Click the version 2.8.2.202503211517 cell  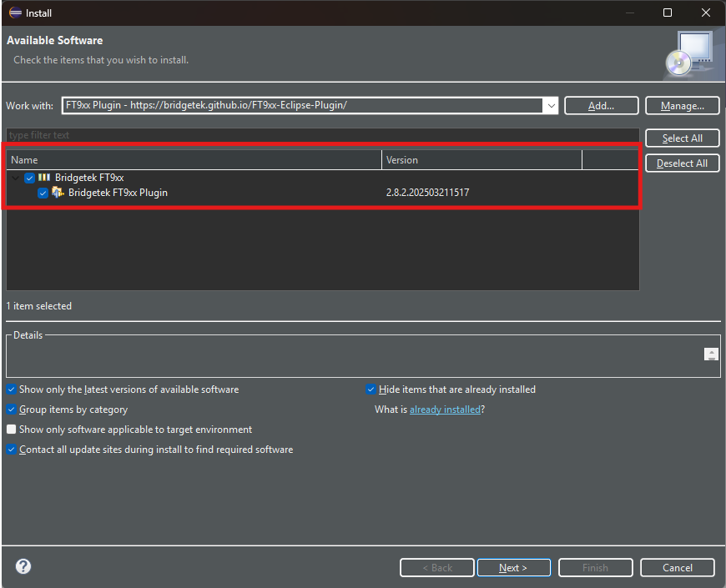427,193
